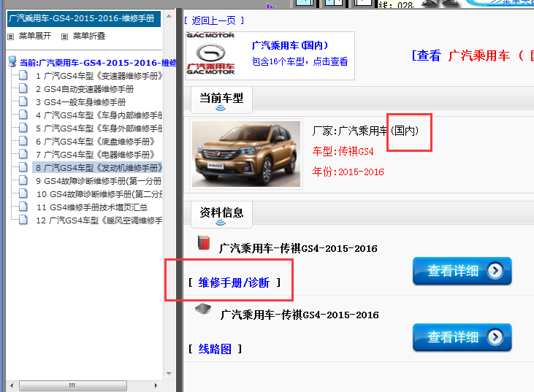Select tree root 当前:广汽乘用车-GS4-2015-2016

pos(98,63)
